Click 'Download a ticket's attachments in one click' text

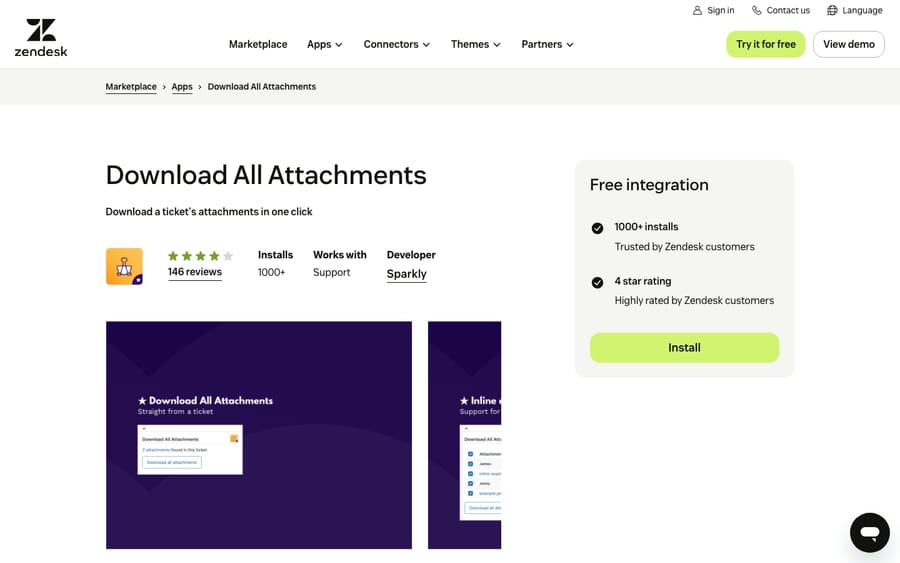pyautogui.click(x=209, y=212)
